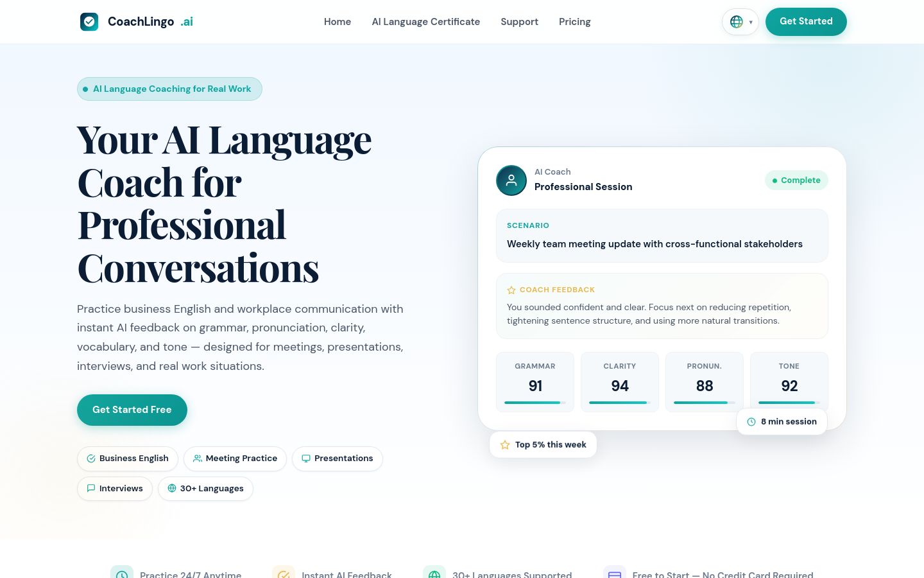The height and width of the screenshot is (578, 924).
Task: Click the chat bubble icon in Interviews chip
Action: [91, 489]
